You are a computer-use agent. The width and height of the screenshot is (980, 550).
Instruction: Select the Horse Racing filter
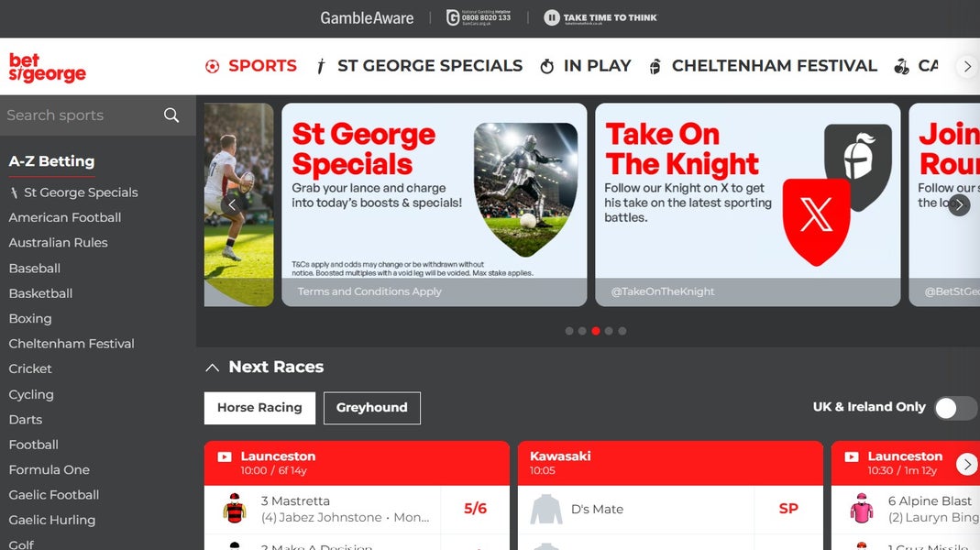click(x=259, y=408)
